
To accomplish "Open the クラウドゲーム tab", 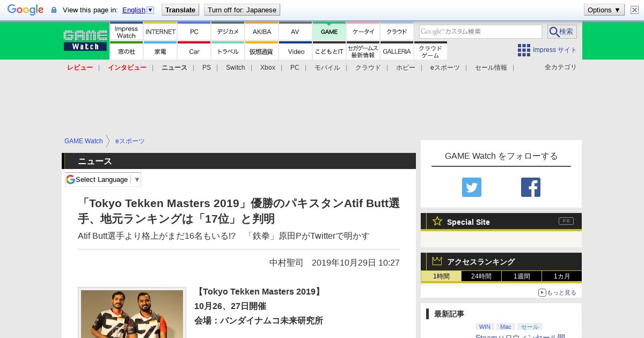I will coord(430,51).
